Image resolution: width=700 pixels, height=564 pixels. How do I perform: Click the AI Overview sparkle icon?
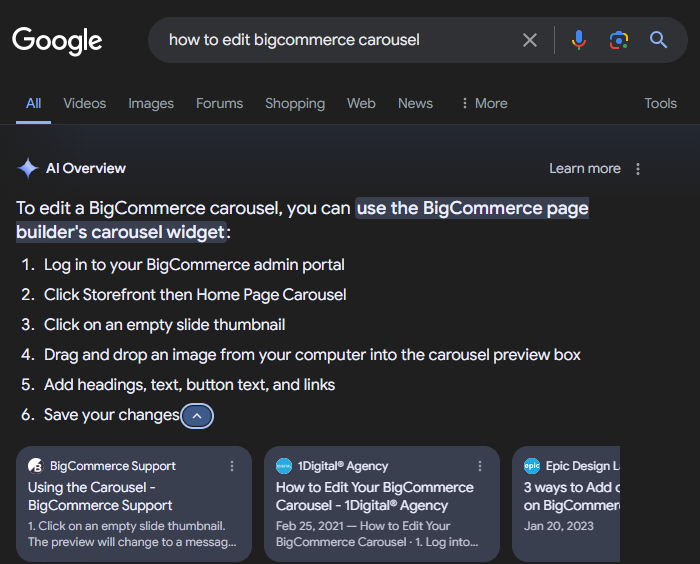28,169
